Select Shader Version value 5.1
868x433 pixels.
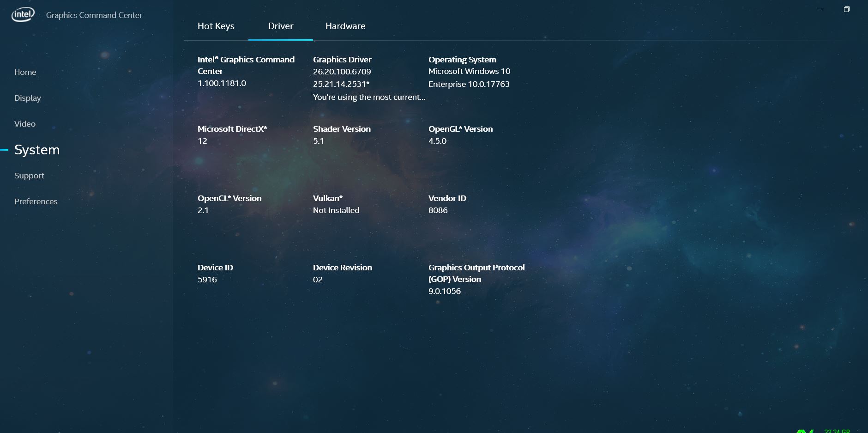319,141
